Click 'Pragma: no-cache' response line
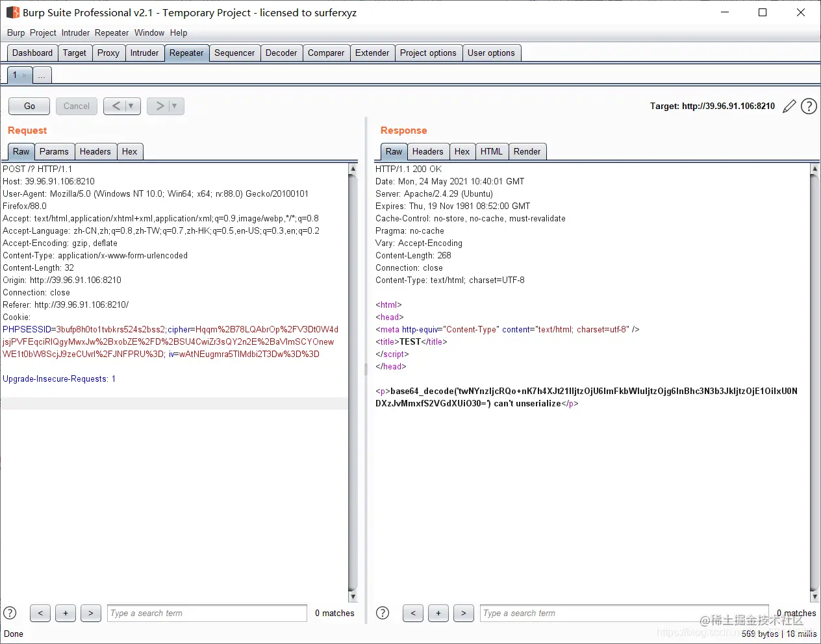The width and height of the screenshot is (821, 644). [x=410, y=230]
